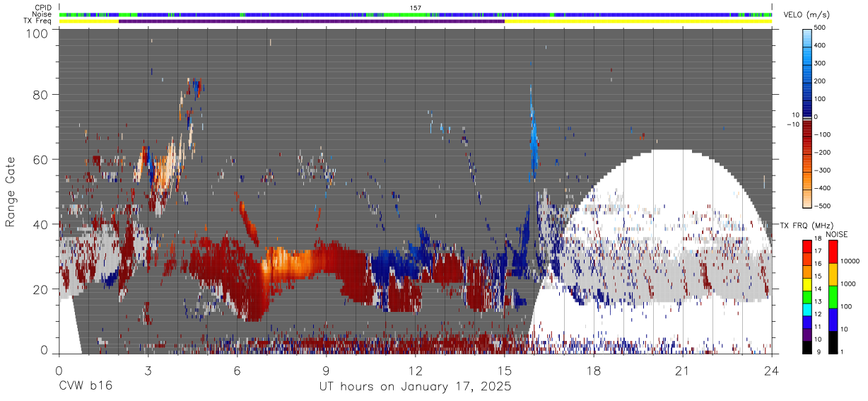This screenshot has height=401, width=868.
Task: Click the 20 tick on Range Gate axis
Action: 40,289
